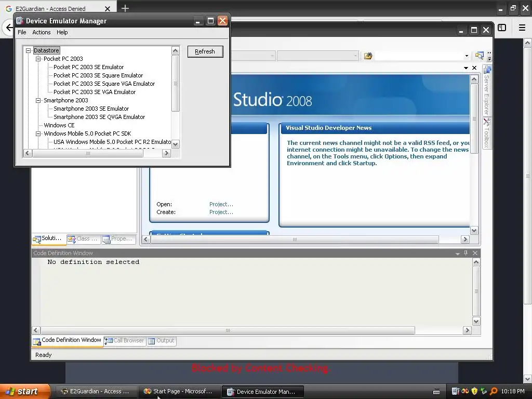Image resolution: width=532 pixels, height=399 pixels.
Task: Open the Toolbox side panel
Action: 487,132
